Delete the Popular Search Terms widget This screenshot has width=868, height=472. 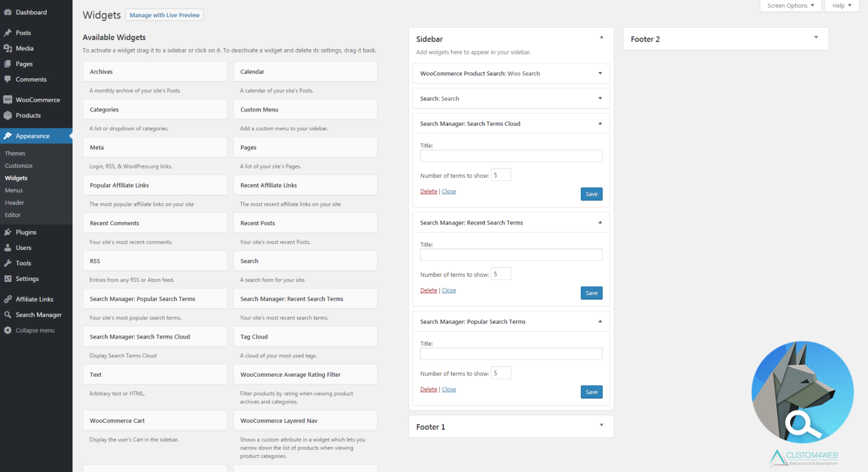coord(429,389)
